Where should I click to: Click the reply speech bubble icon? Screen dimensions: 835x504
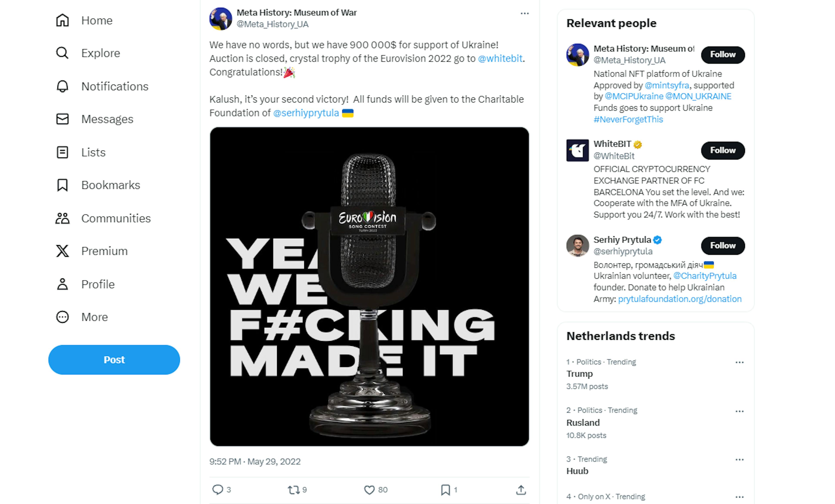click(217, 489)
